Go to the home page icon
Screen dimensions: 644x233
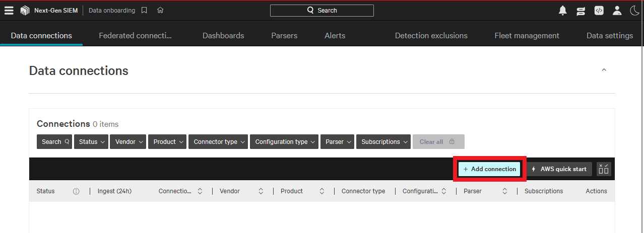(160, 10)
